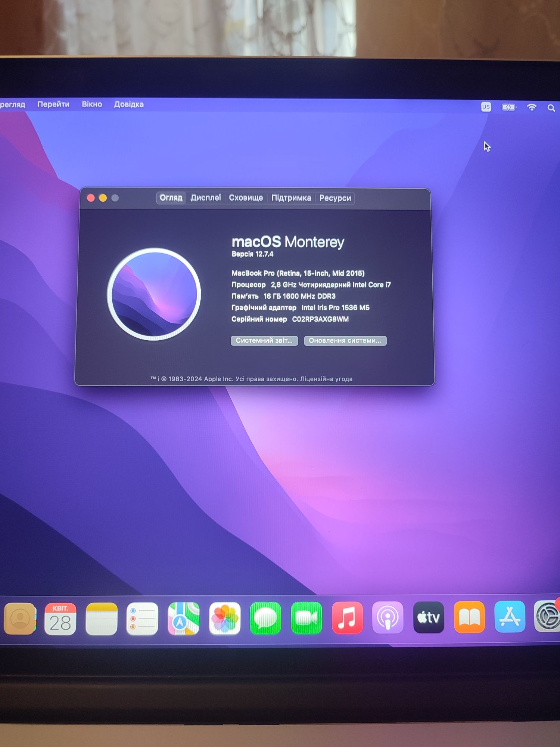The image size is (560, 747).
Task: Select the Огляд tab
Action: [x=171, y=198]
